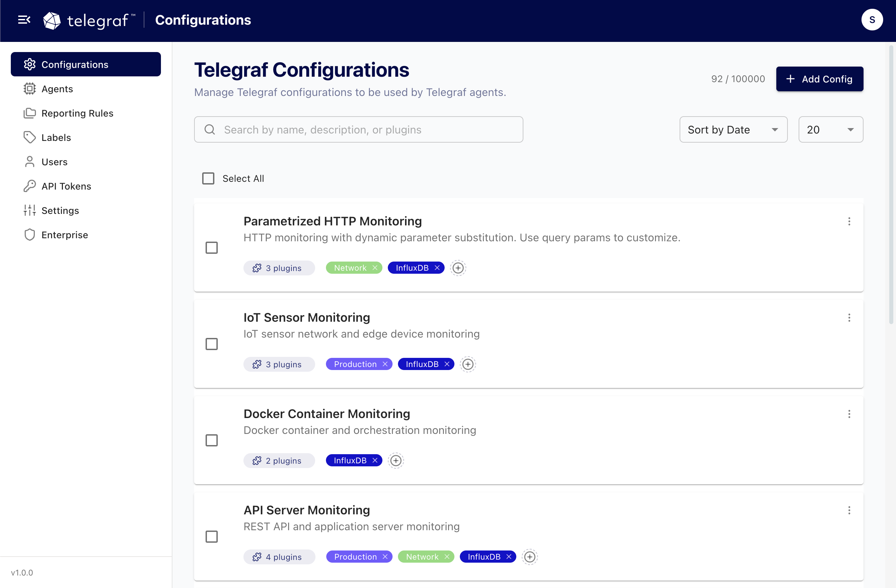Image resolution: width=896 pixels, height=588 pixels.
Task: Open kebab menu for Docker Container Monitoring
Action: click(x=849, y=414)
